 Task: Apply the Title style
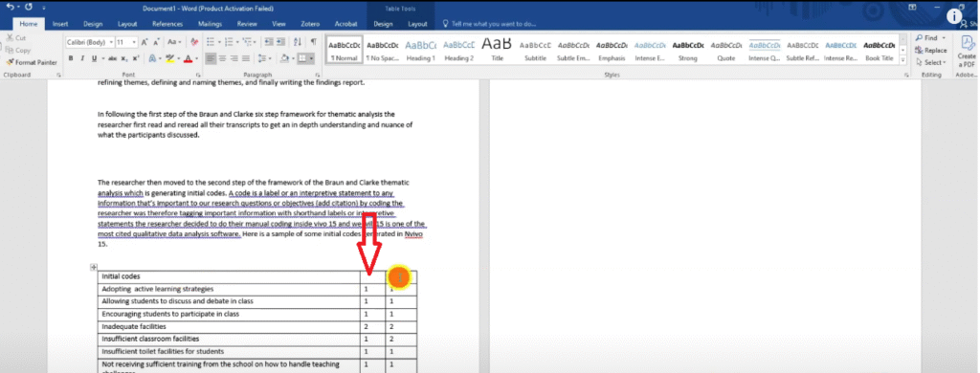coord(497,51)
